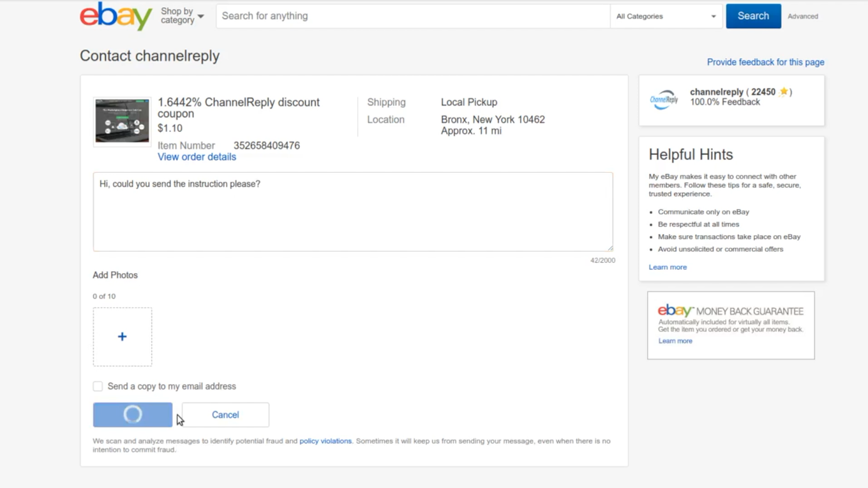The image size is (868, 488).
Task: Click the 100.0% Feedback text
Action: tap(725, 102)
